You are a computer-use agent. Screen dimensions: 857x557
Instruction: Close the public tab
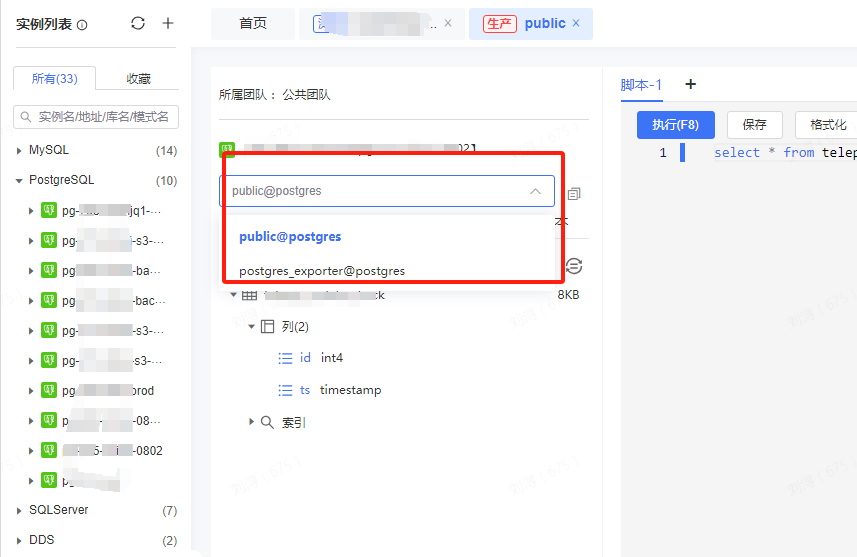[576, 23]
